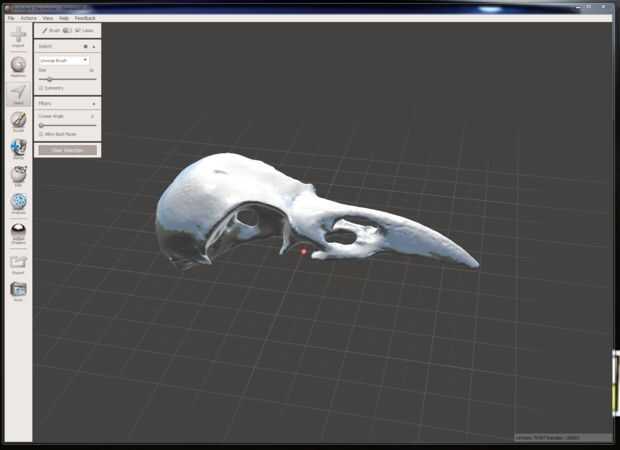
Task: Open the Edit tools icon
Action: pyautogui.click(x=18, y=176)
